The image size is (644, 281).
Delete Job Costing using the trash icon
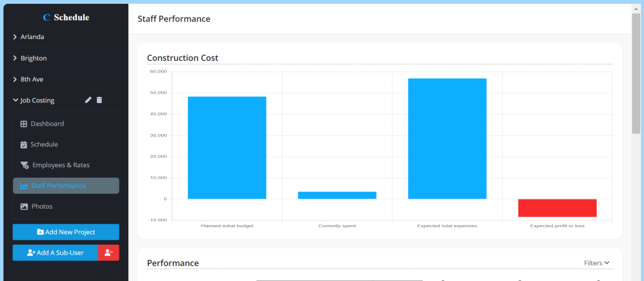pos(99,100)
